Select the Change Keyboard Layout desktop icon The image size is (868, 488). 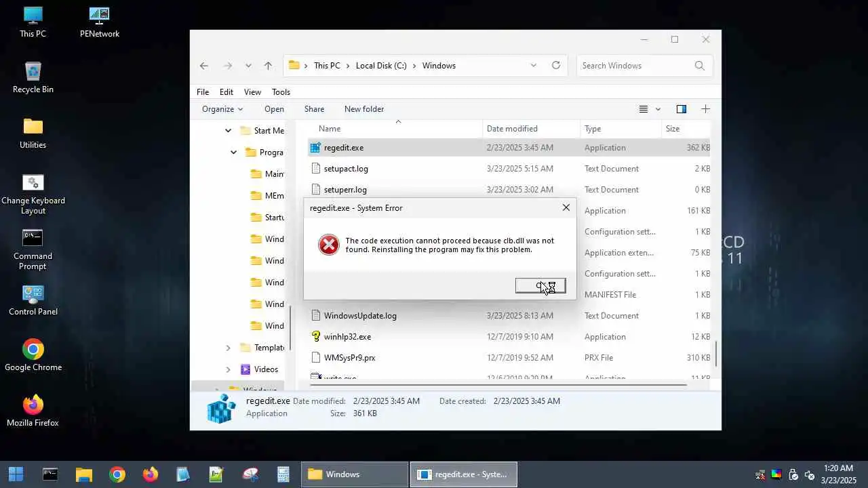click(x=33, y=195)
